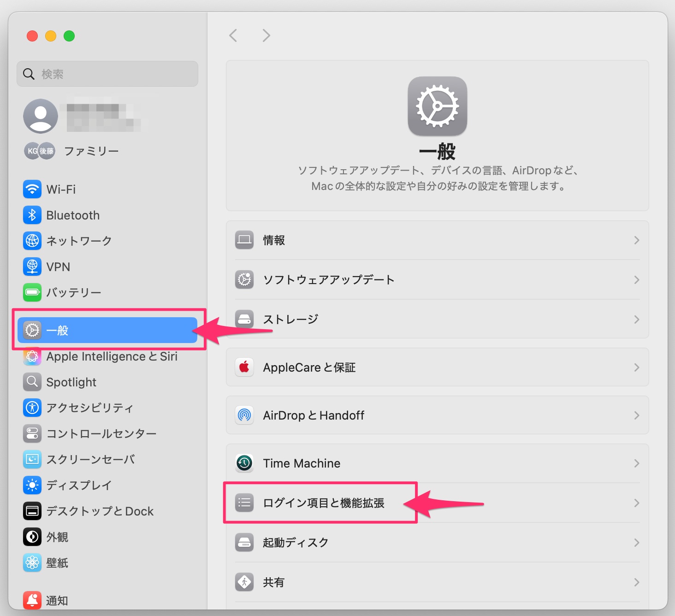Click the Spotlight magnifier icon
675x616 pixels.
coord(32,382)
